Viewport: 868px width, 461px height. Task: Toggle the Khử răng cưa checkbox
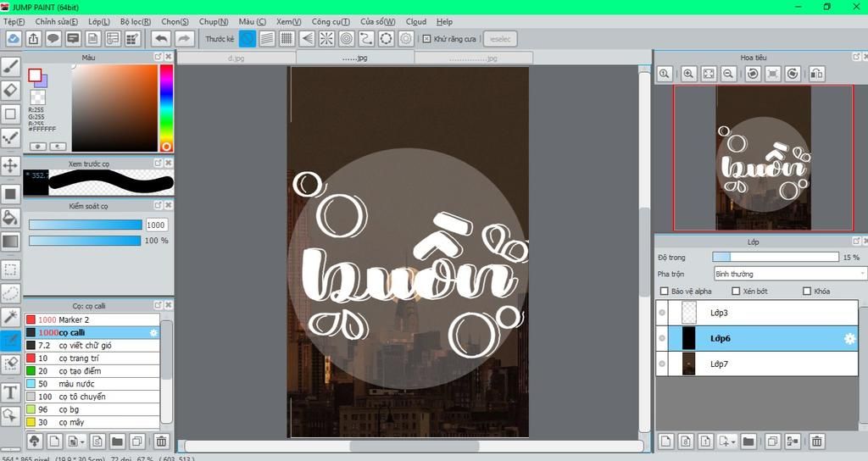427,39
